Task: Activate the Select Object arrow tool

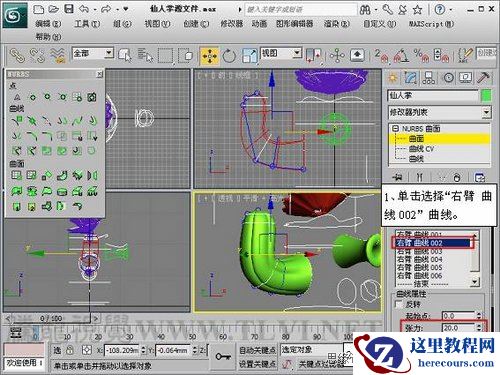Action: (125, 55)
